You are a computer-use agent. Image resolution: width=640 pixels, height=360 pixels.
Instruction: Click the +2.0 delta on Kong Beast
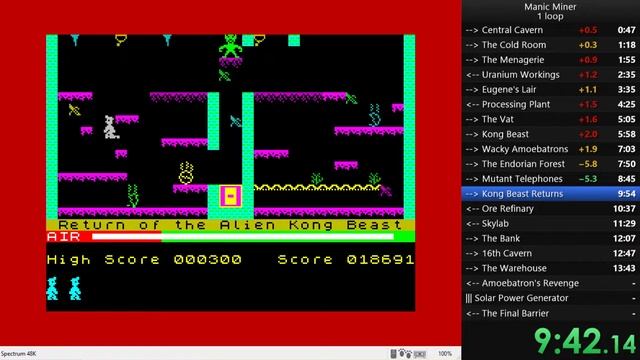pos(588,134)
